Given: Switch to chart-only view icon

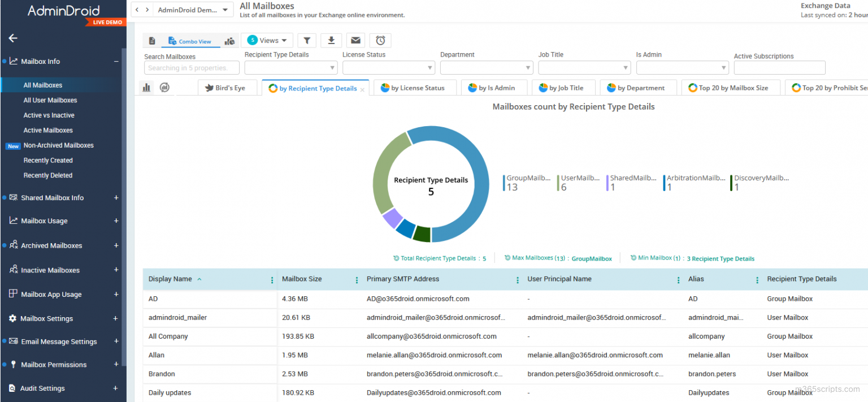Looking at the screenshot, I should (229, 41).
